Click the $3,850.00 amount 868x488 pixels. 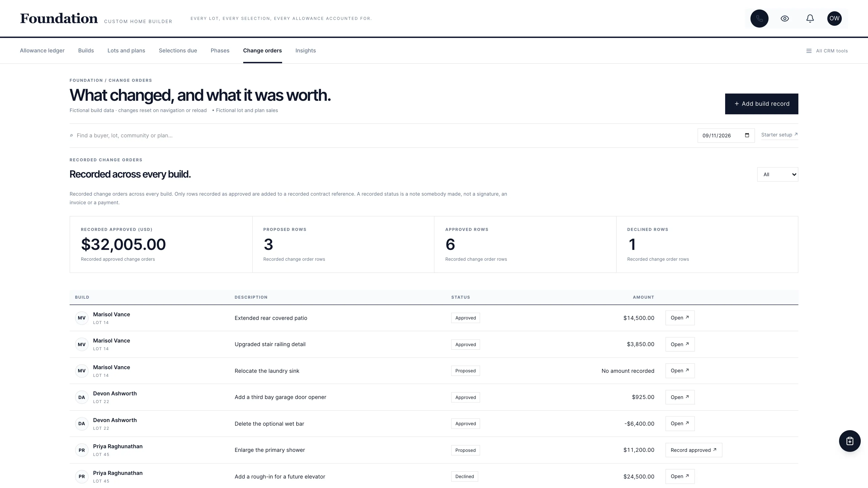[640, 344]
